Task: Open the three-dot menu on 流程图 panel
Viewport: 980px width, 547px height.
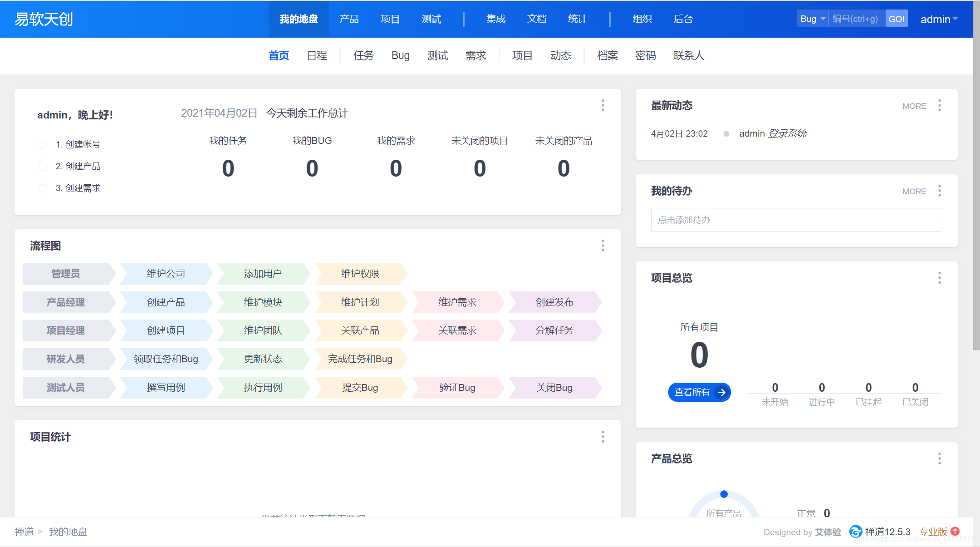Action: coord(603,246)
